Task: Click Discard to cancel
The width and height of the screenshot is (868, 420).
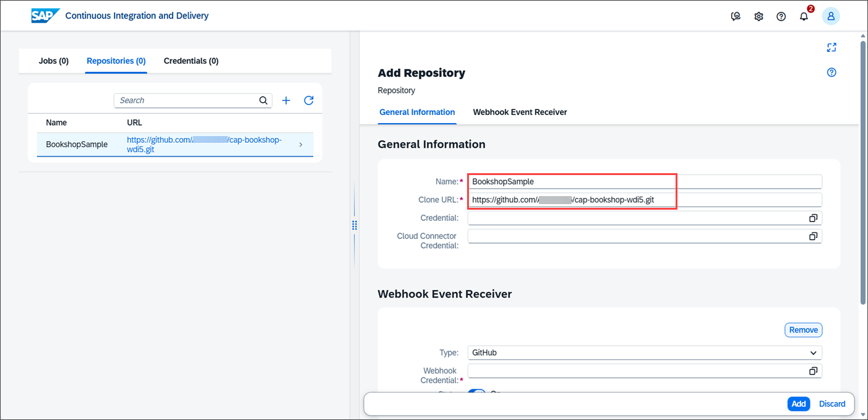Action: (832, 404)
